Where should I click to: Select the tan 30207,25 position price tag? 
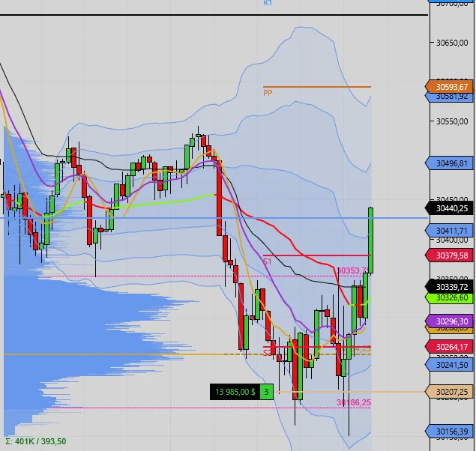(449, 392)
